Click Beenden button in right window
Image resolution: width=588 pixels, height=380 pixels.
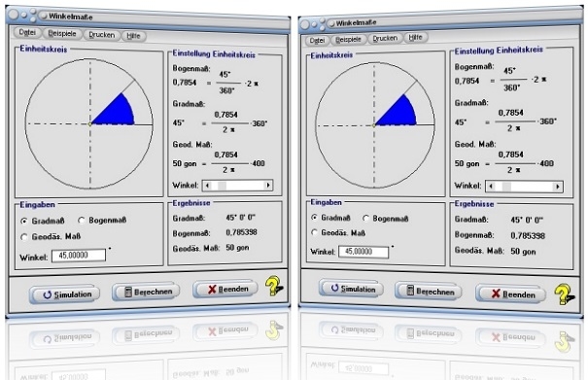click(511, 294)
